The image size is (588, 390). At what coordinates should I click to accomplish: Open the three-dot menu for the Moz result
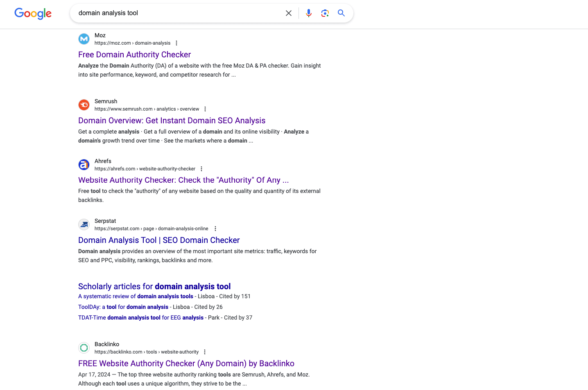(176, 43)
